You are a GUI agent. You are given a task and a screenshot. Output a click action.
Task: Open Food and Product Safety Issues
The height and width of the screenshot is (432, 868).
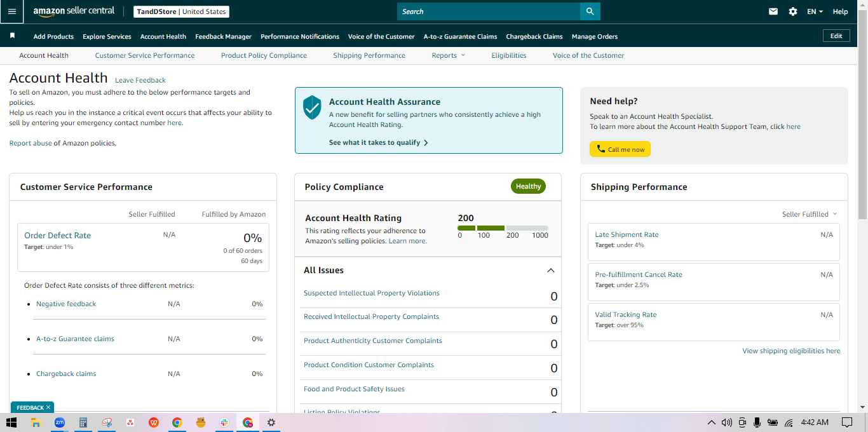pos(354,389)
